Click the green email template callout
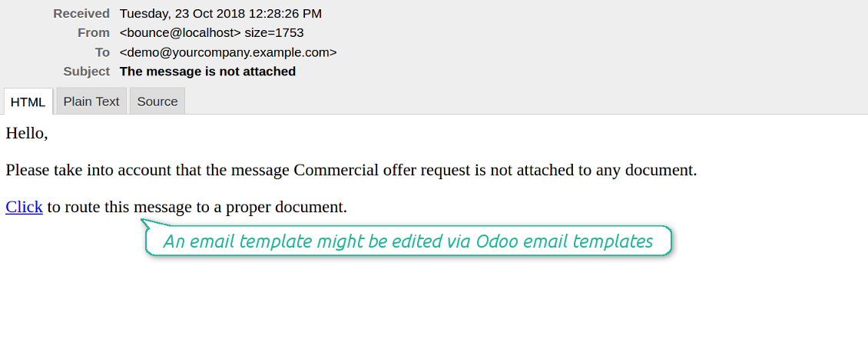This screenshot has width=868, height=363. (x=408, y=241)
